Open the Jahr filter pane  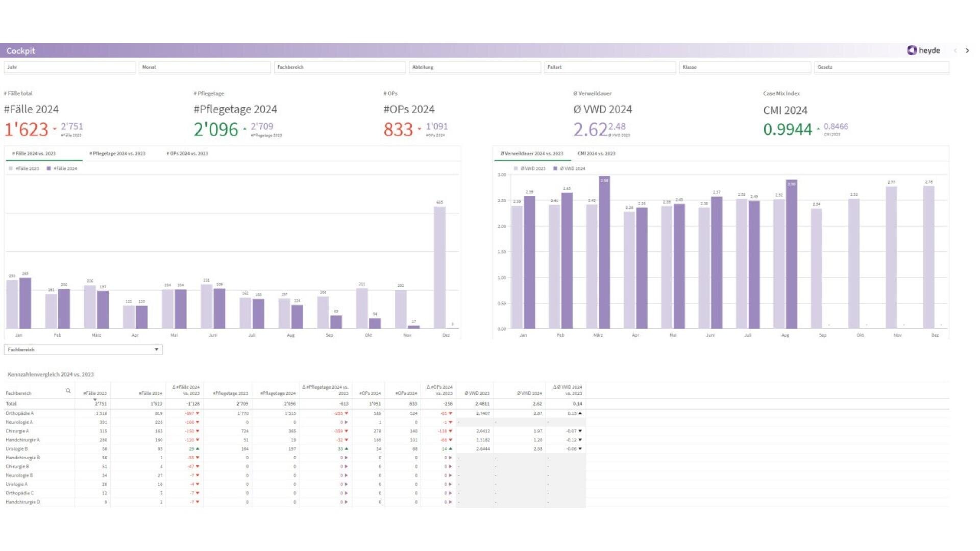70,67
